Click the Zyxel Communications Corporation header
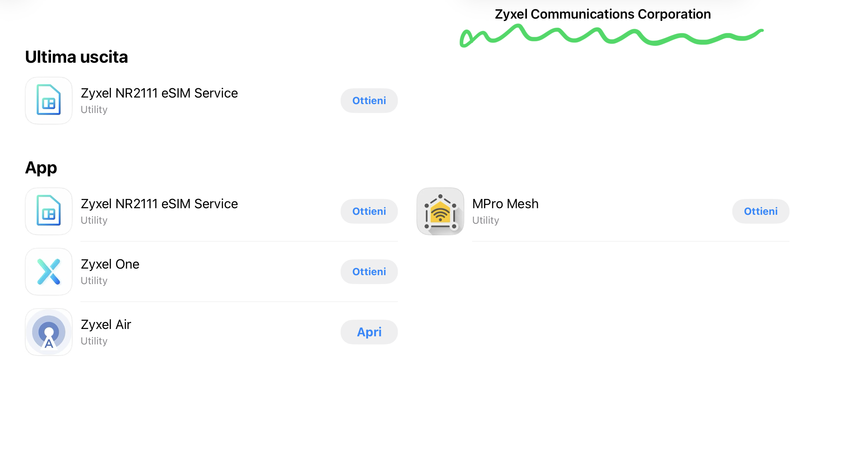The image size is (868, 471). [x=603, y=14]
